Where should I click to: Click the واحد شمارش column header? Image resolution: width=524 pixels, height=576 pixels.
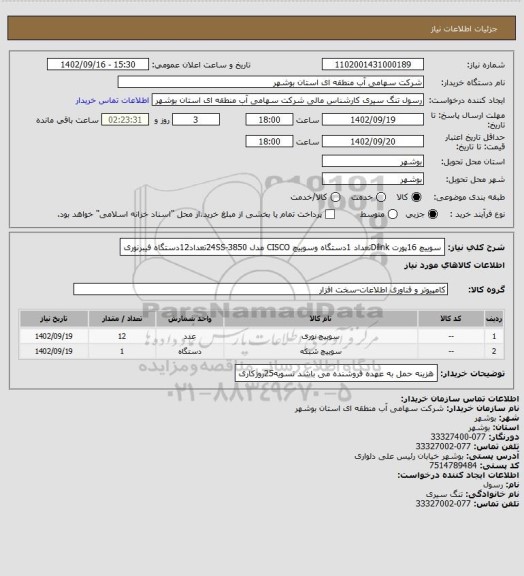pos(190,319)
